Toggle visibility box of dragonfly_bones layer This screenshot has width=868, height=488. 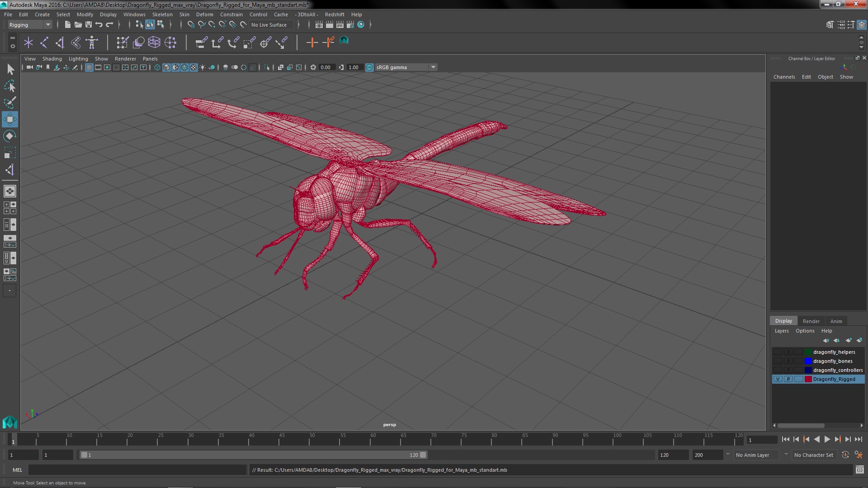tap(778, 361)
